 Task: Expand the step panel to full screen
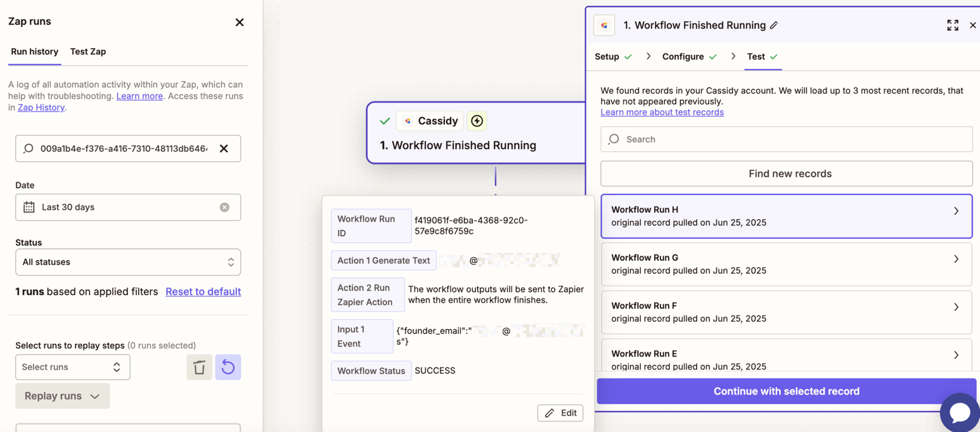pos(953,25)
